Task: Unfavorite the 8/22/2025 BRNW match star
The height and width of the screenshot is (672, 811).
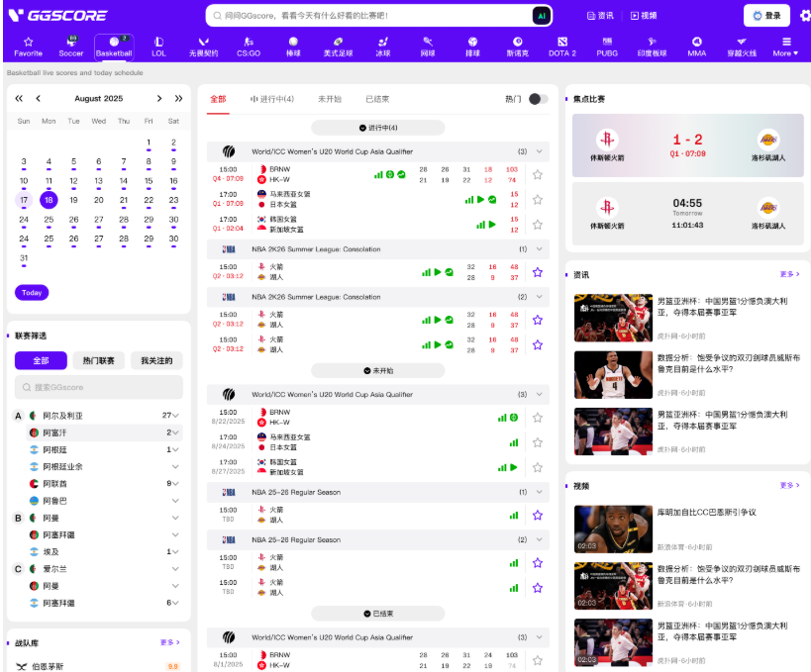Action: 538,418
